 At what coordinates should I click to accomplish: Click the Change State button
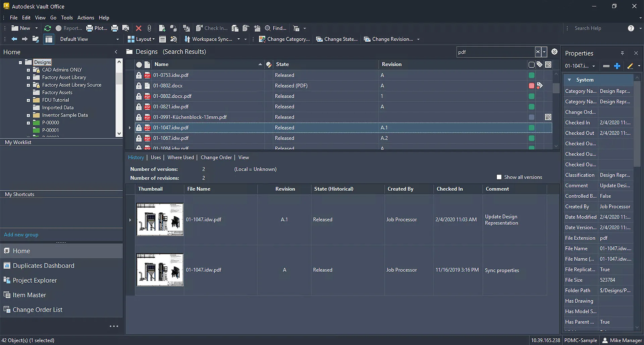tap(337, 39)
